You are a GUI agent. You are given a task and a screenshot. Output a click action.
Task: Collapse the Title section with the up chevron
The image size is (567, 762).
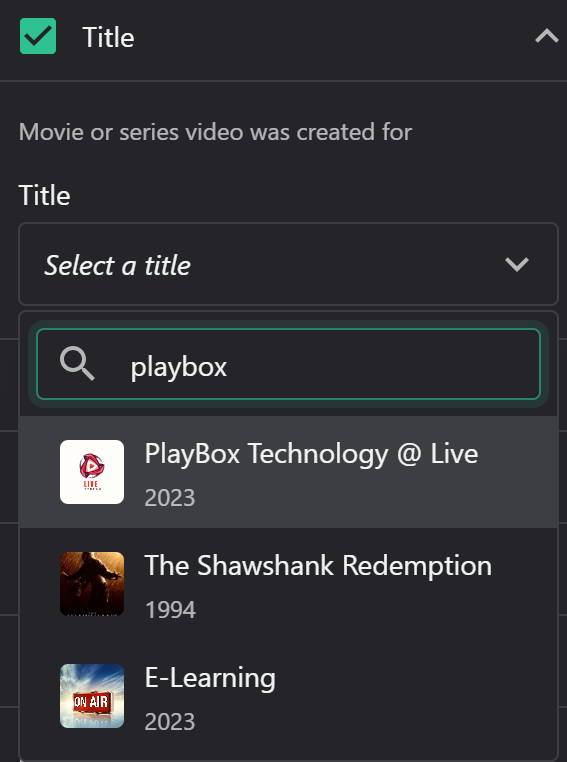(547, 36)
